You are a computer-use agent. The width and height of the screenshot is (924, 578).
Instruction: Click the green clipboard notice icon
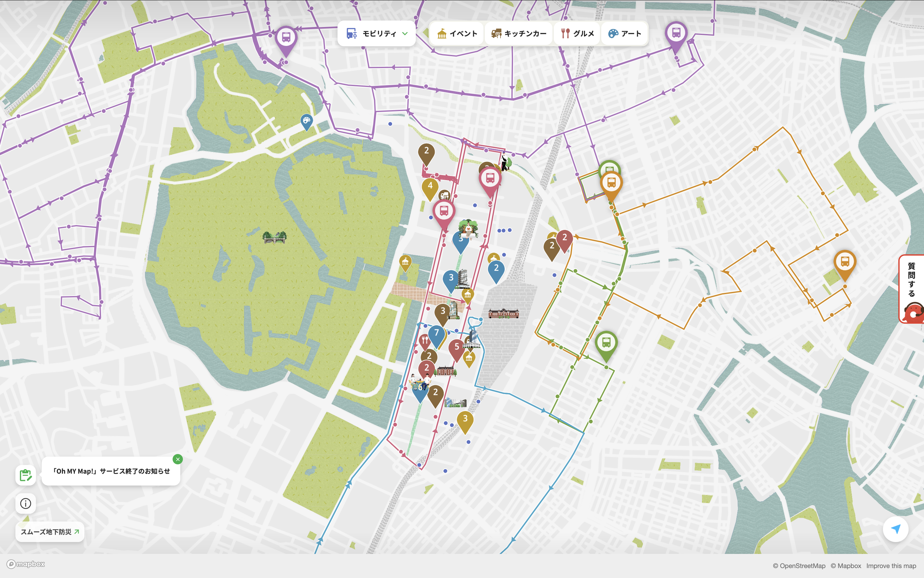(26, 475)
